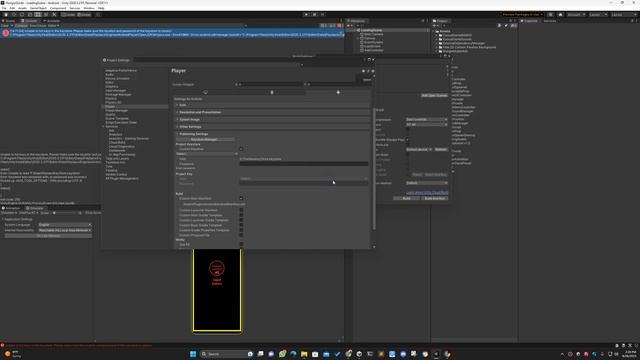Switch to the Inspector tab
640x360 pixels.
pyautogui.click(x=530, y=21)
